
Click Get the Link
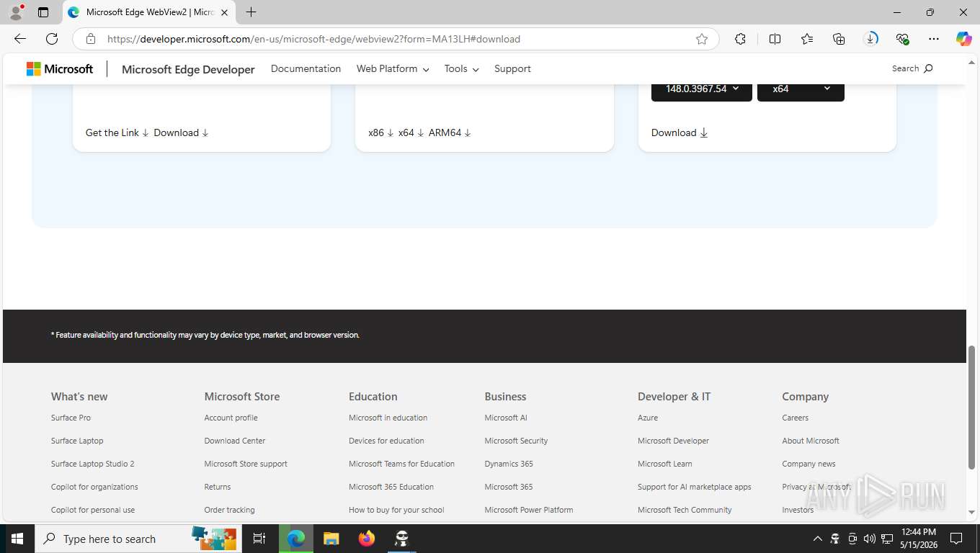click(x=117, y=132)
